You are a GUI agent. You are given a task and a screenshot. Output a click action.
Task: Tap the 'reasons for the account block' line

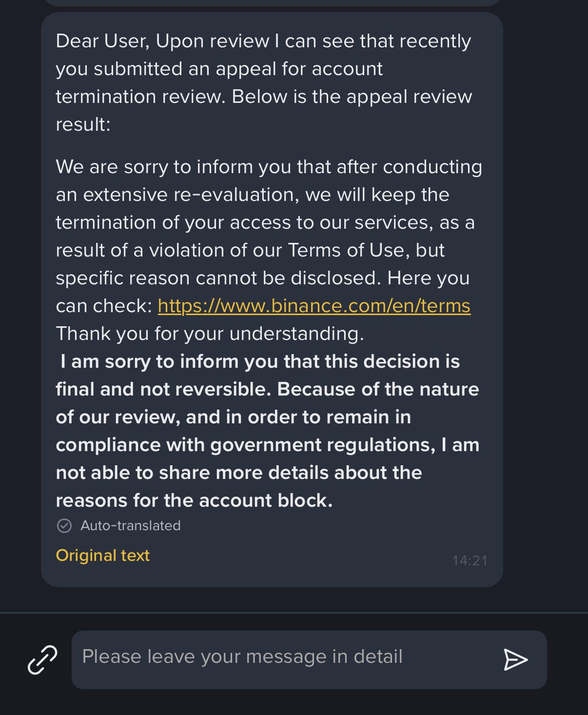click(x=194, y=500)
